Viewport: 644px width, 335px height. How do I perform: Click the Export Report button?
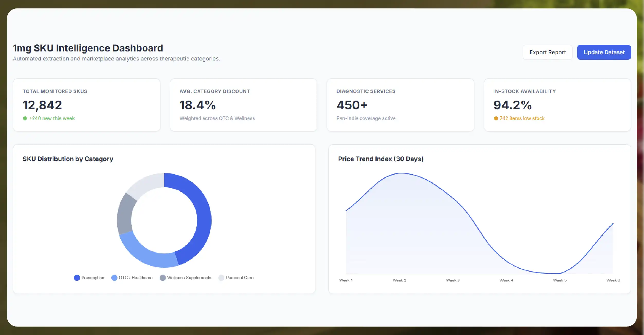547,52
